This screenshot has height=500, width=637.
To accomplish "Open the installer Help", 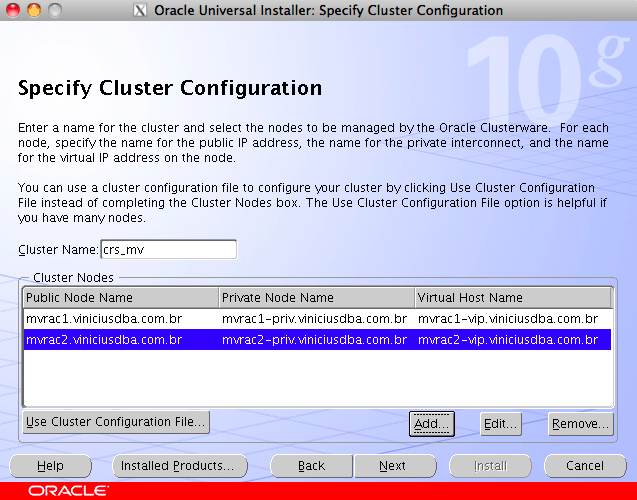I will (50, 466).
